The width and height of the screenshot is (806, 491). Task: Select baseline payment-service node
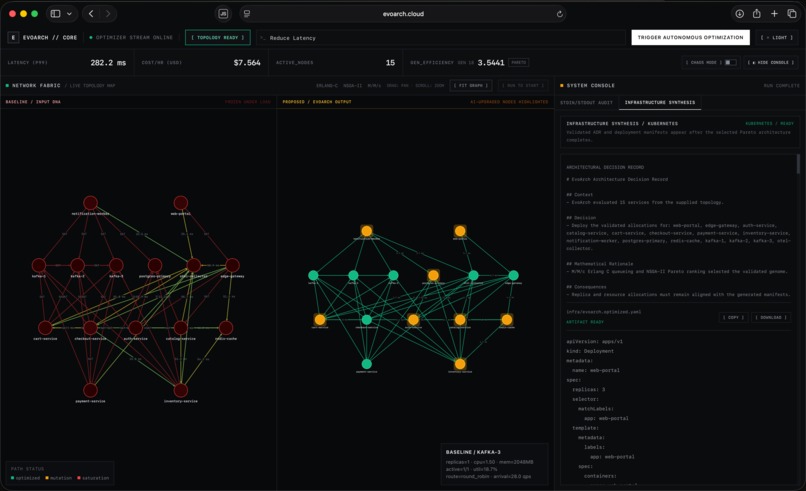coord(90,390)
